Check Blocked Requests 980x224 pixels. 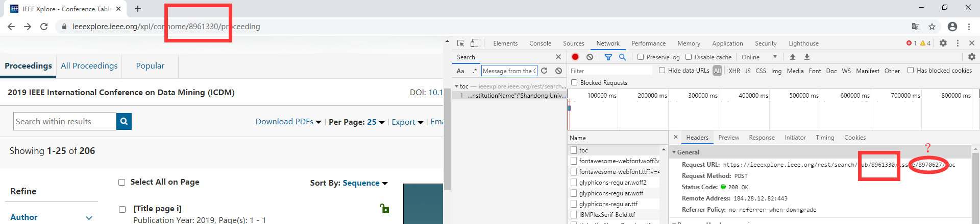[x=574, y=82]
